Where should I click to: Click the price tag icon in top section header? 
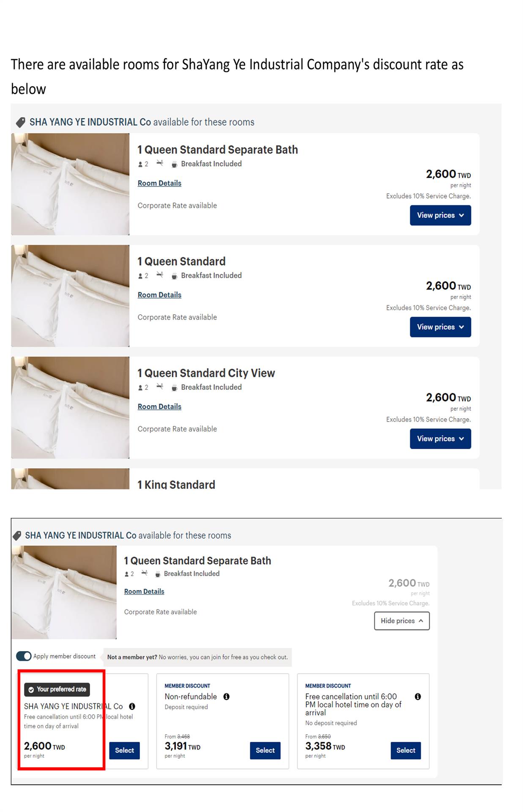tap(20, 122)
